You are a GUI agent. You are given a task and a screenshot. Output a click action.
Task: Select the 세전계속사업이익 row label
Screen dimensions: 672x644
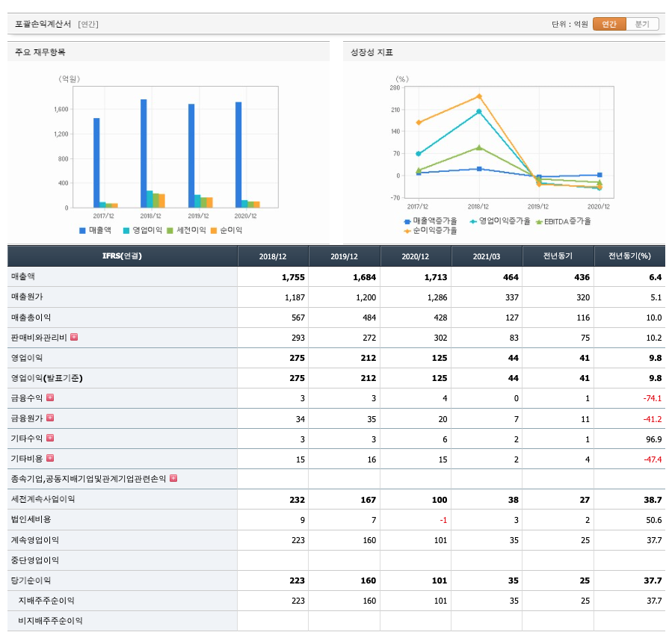tap(43, 499)
